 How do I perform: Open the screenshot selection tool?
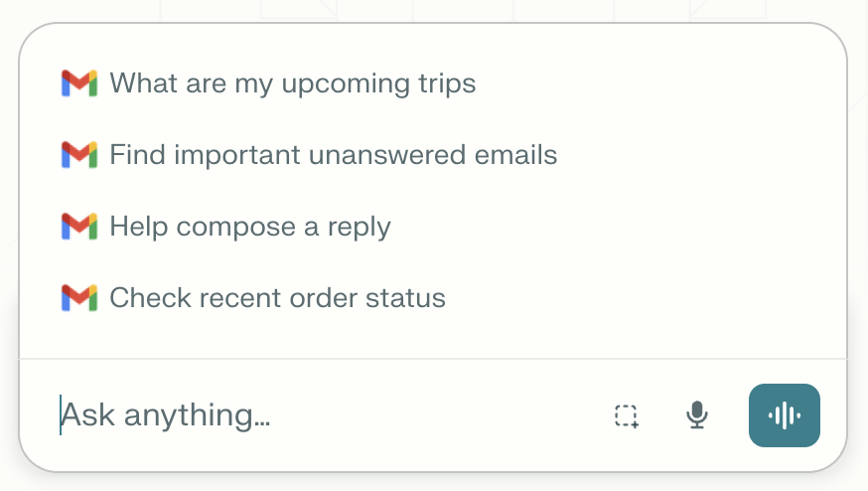pyautogui.click(x=627, y=415)
